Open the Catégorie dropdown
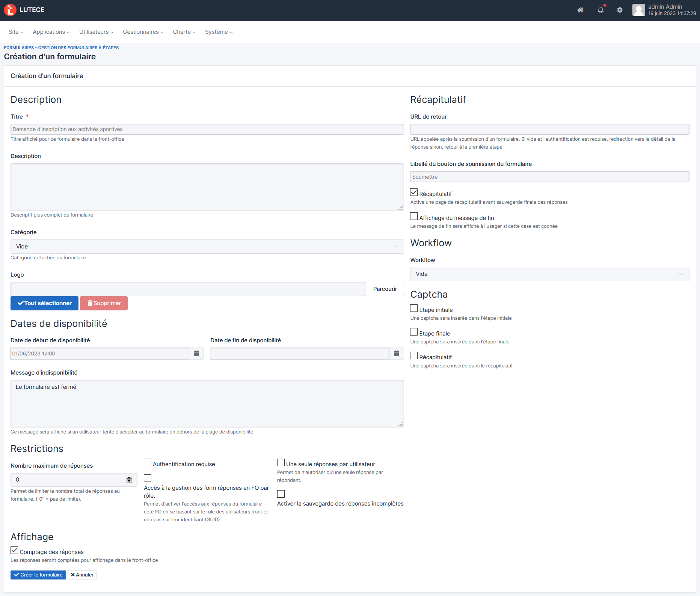Image resolution: width=700 pixels, height=596 pixels. point(207,247)
